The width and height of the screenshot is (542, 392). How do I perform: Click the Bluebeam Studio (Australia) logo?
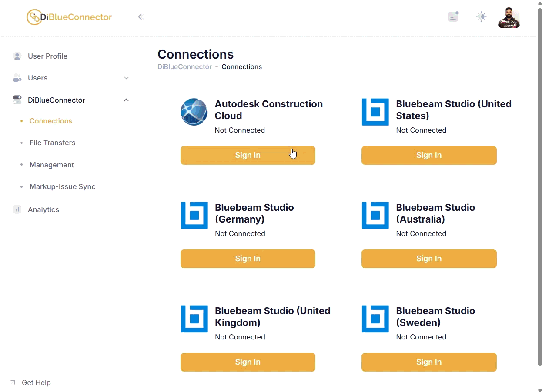375,215
